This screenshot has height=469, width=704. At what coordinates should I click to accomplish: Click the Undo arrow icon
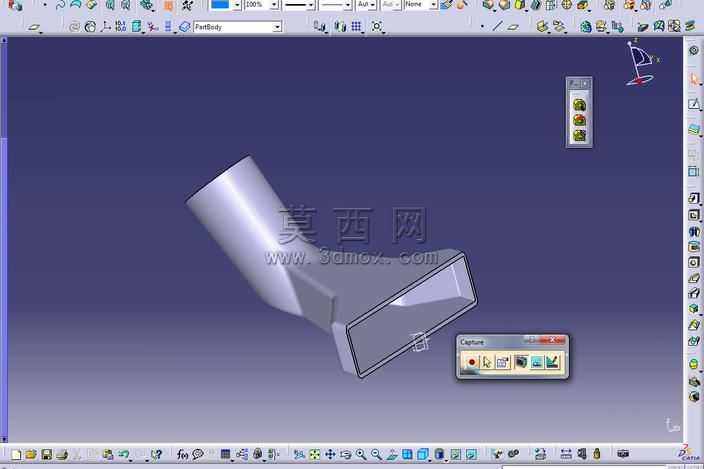[x=123, y=455]
